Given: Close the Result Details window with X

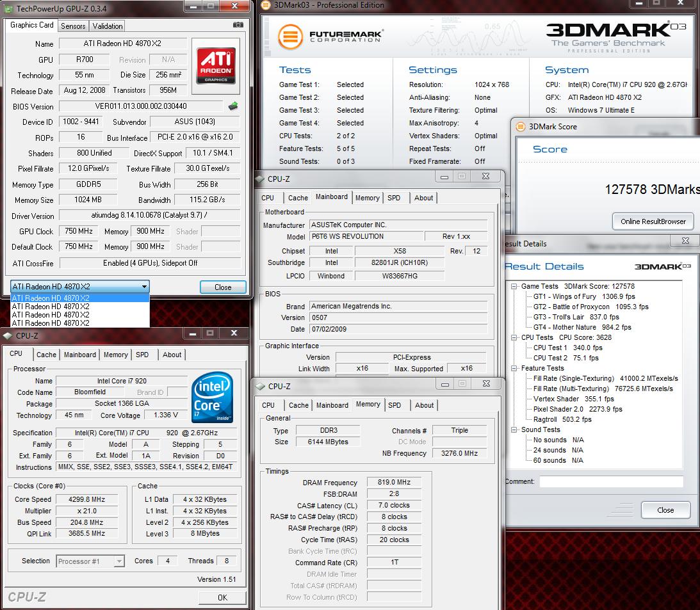Looking at the screenshot, I should [x=685, y=241].
